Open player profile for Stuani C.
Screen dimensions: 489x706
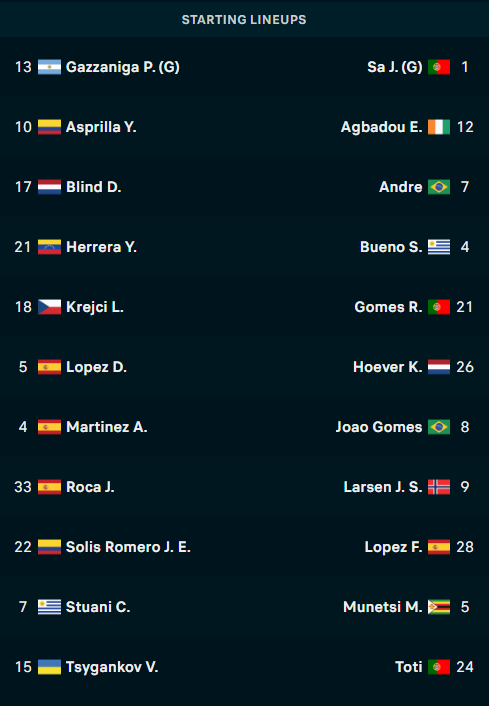coord(98,607)
